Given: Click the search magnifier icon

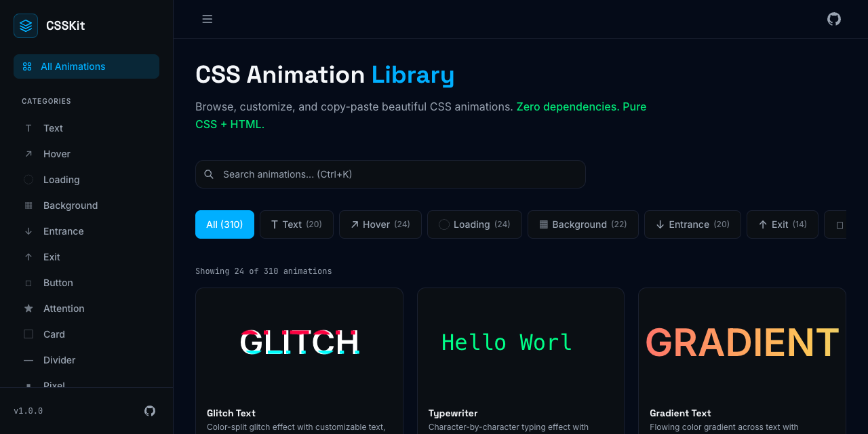Looking at the screenshot, I should 209,174.
